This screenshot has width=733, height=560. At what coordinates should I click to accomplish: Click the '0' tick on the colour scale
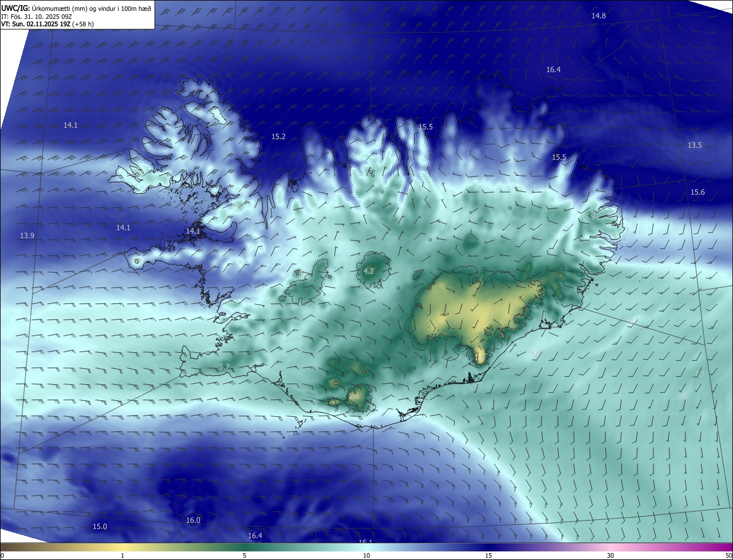tap(2, 555)
